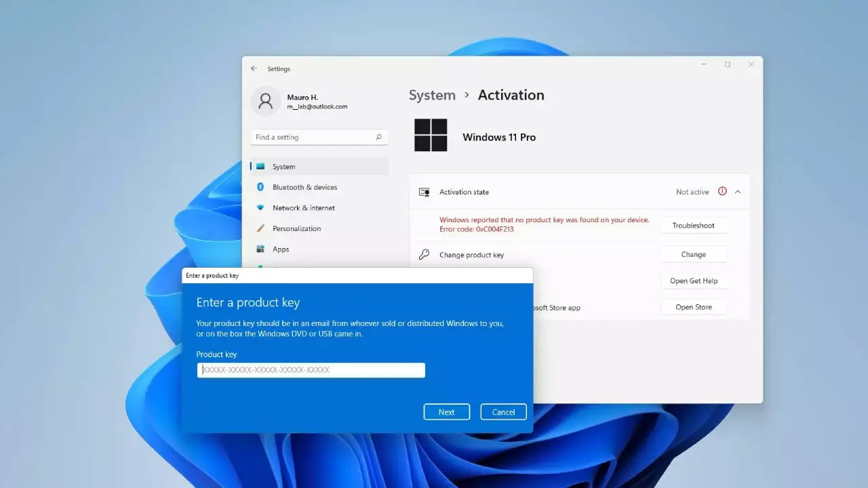Click the user profile avatar
This screenshot has height=488, width=868.
tap(265, 102)
